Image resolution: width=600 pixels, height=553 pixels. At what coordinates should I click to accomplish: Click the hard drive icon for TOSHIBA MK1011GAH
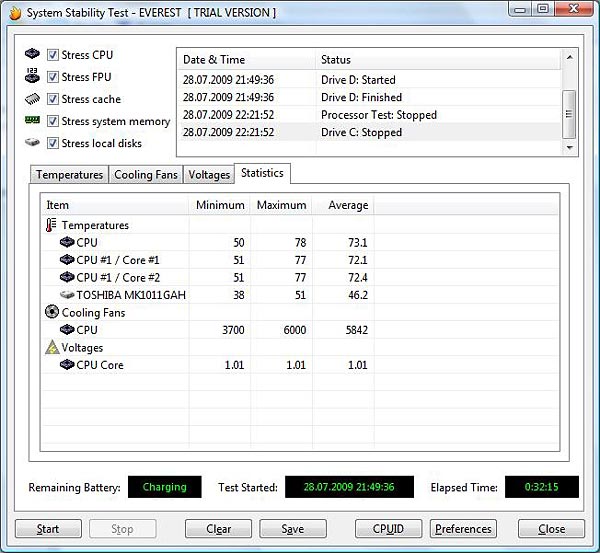tap(67, 295)
